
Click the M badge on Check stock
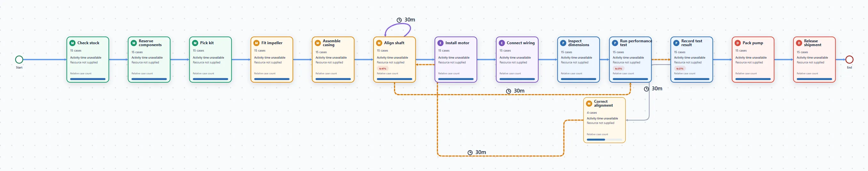(x=73, y=43)
